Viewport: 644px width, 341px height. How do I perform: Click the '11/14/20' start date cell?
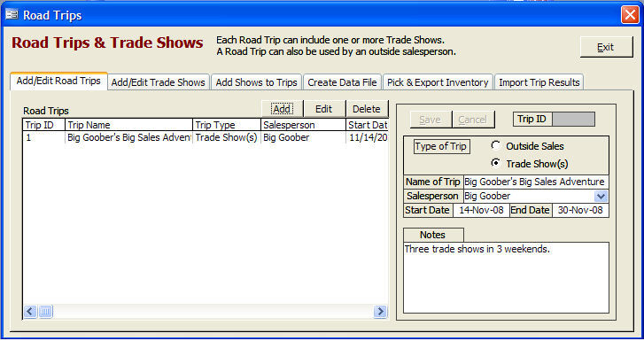[x=368, y=137]
